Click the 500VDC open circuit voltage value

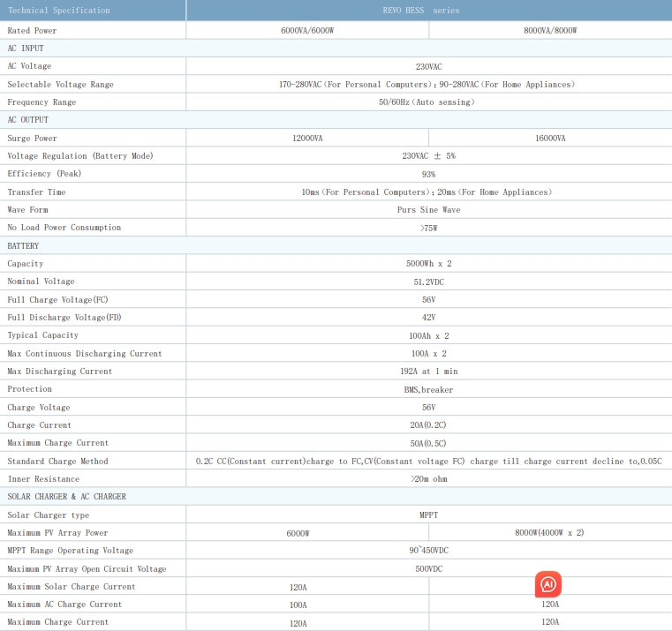[428, 569]
